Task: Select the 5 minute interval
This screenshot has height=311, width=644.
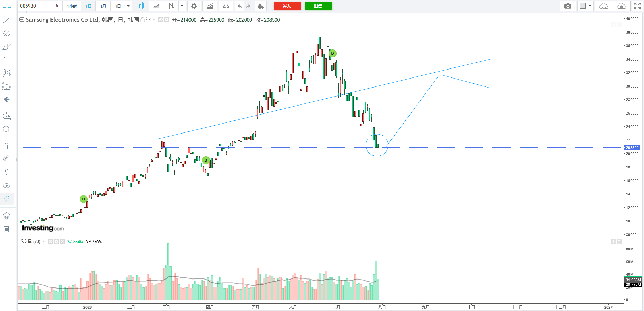Action: [x=57, y=6]
